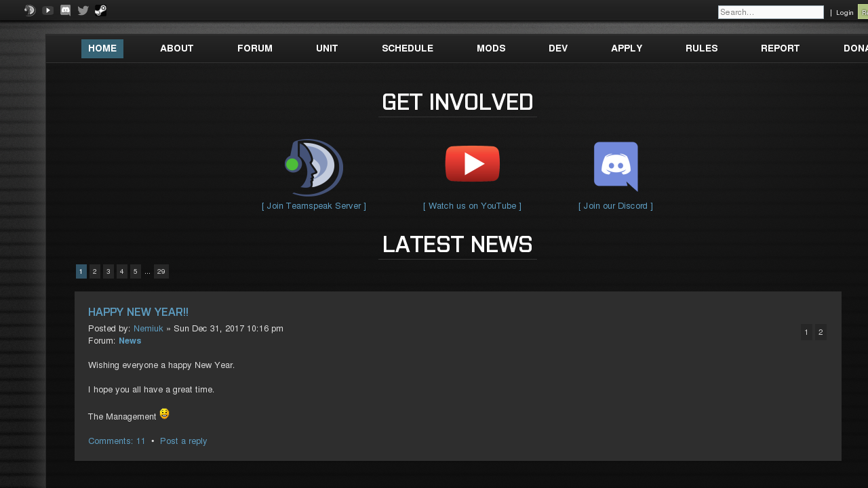The height and width of the screenshot is (488, 868).
Task: Click the large Discord logo
Action: [616, 167]
